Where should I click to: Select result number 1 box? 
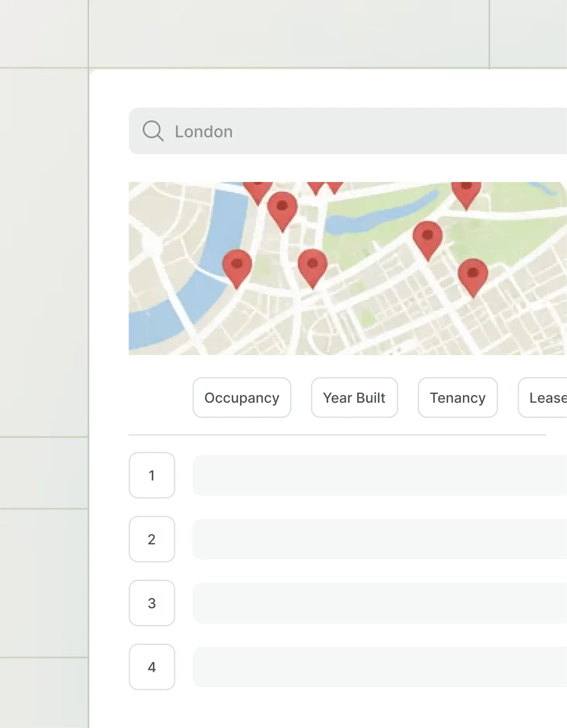click(152, 475)
